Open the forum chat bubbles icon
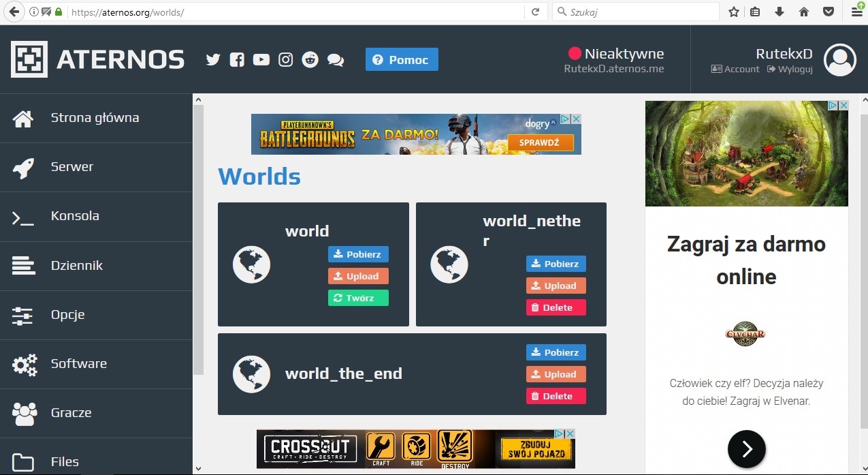 [336, 60]
